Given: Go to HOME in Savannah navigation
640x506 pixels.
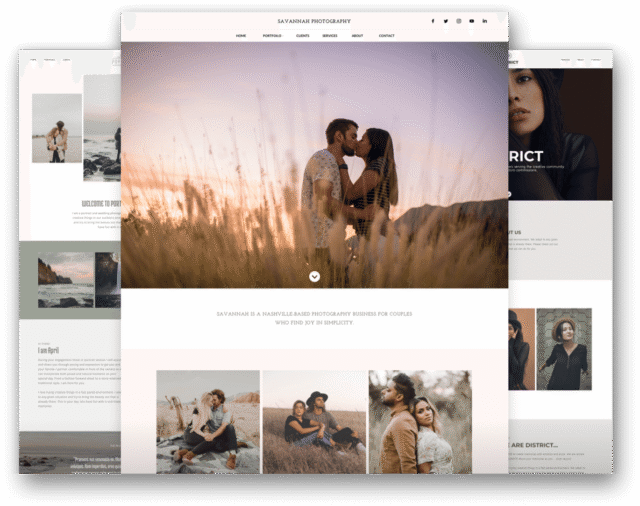Looking at the screenshot, I should pos(241,36).
